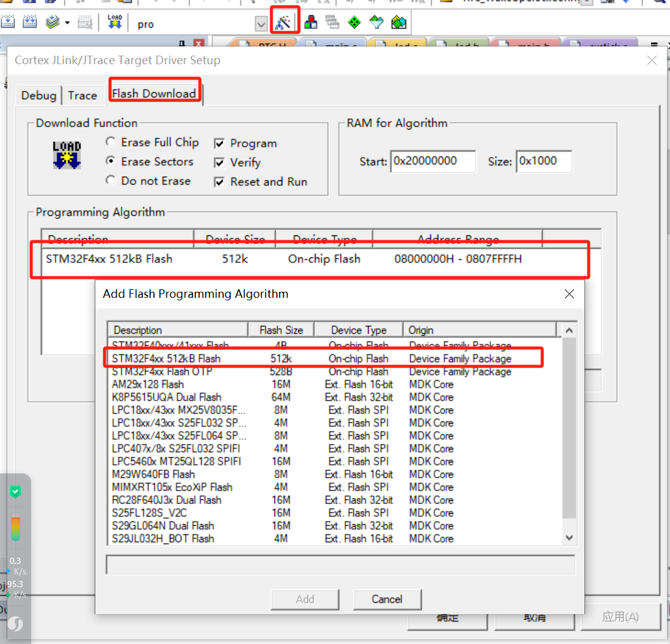Select the STM32F4xx Flash OTP row
Screen dimensions: 670x644
pos(334,372)
